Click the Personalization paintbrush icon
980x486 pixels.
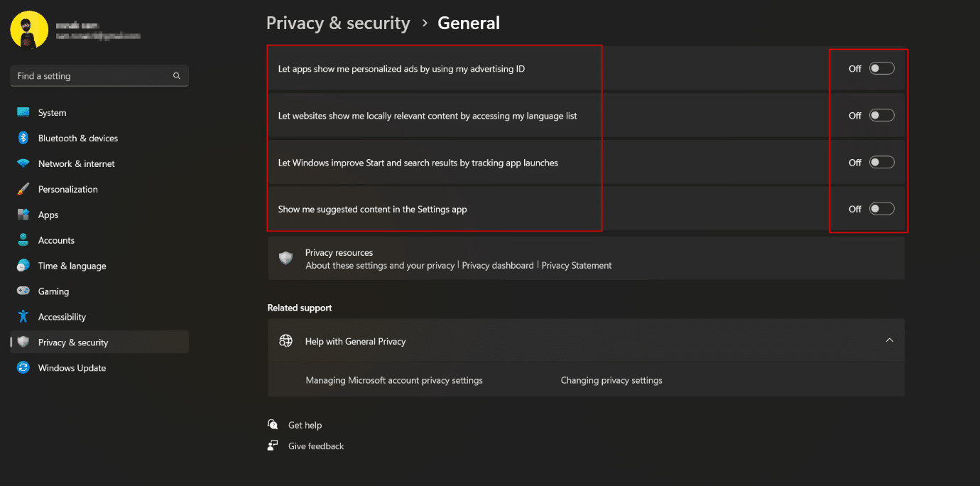23,189
